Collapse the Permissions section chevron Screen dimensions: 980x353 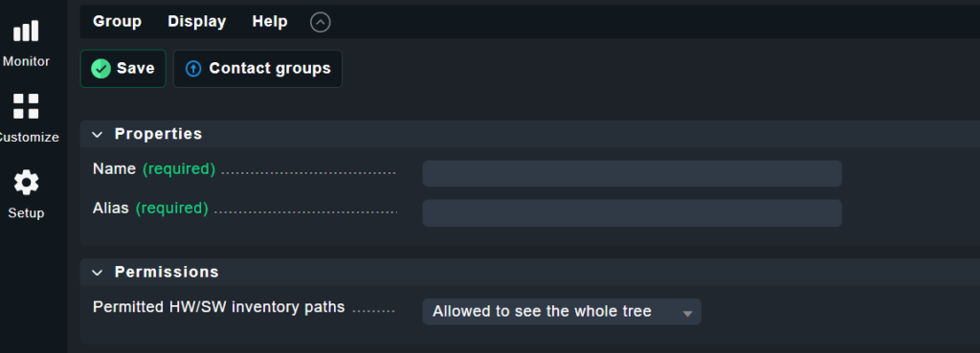click(98, 273)
